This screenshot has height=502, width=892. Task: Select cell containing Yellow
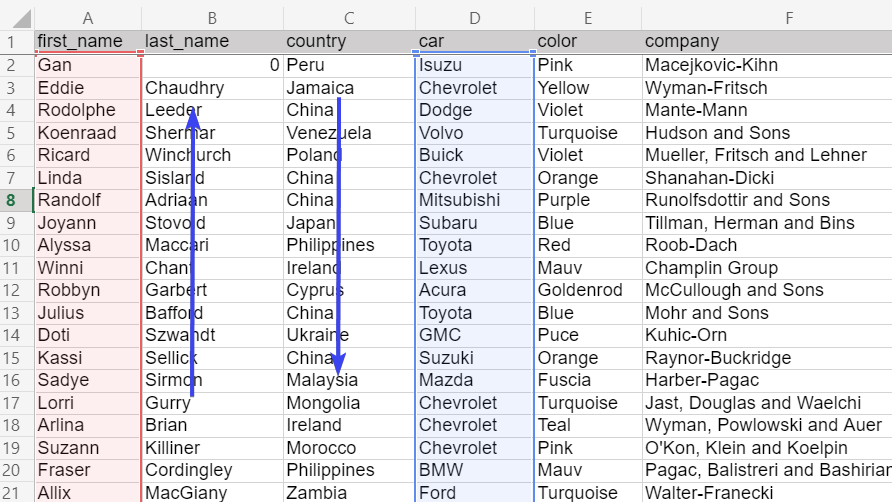[588, 88]
